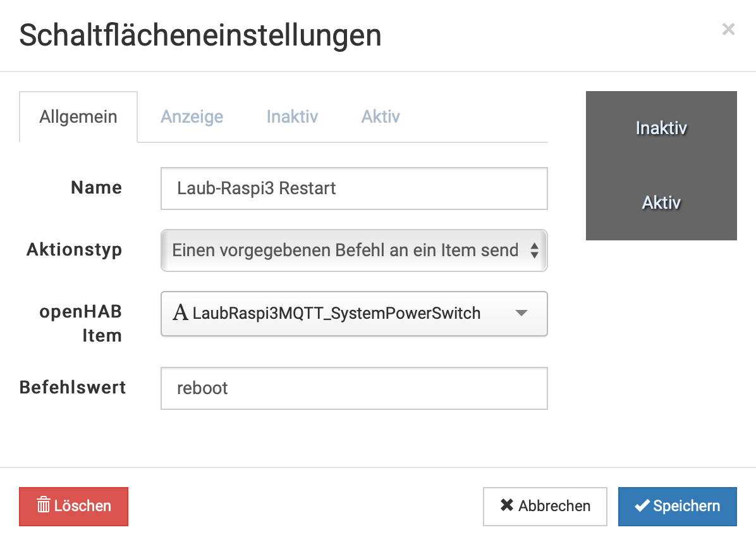This screenshot has width=756, height=544.
Task: Switch to the Anzeige tab
Action: tap(192, 117)
